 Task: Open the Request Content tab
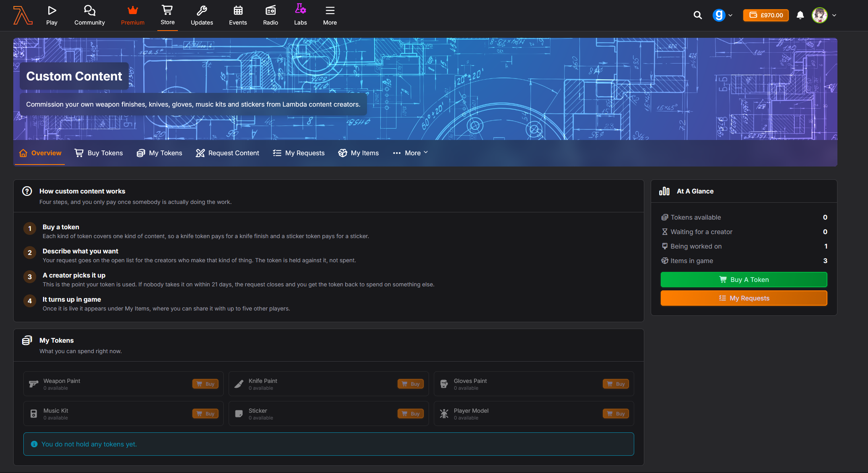[227, 153]
